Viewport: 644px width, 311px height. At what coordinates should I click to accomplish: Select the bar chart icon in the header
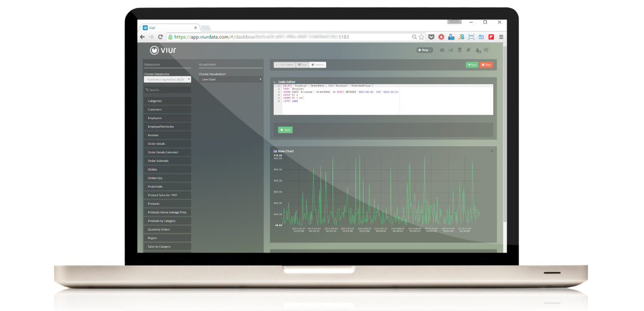coord(451,50)
